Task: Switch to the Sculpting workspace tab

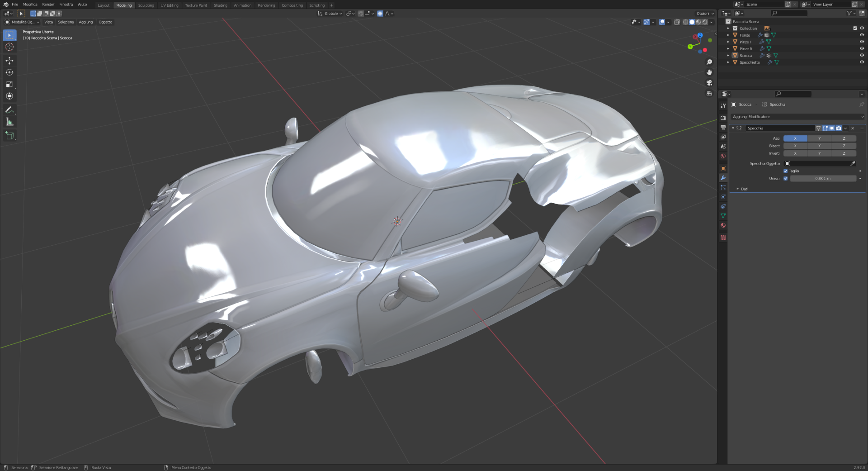Action: pos(146,5)
